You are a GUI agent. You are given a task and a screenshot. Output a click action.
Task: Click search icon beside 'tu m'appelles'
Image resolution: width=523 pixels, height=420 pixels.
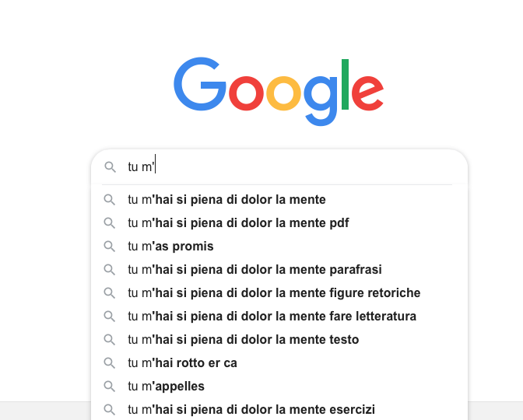tap(109, 387)
